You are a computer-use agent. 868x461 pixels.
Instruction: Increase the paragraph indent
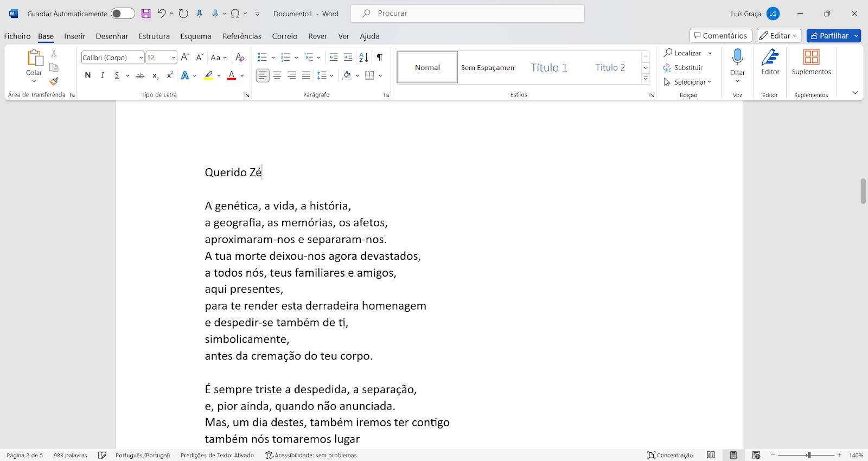348,57
